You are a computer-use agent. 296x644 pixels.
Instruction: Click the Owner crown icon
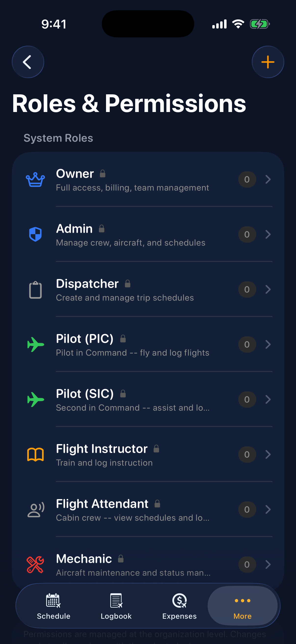pos(35,180)
